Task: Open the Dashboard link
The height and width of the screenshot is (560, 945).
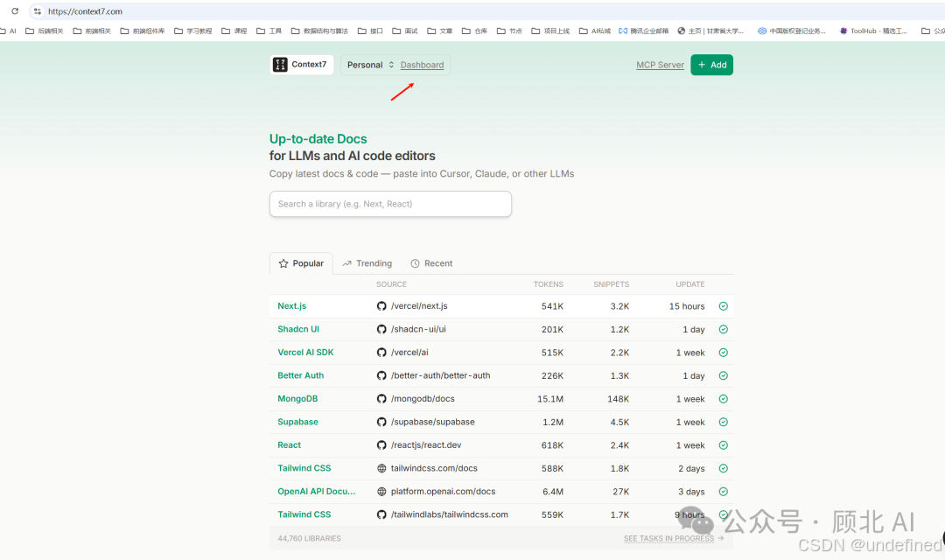Action: (x=422, y=65)
